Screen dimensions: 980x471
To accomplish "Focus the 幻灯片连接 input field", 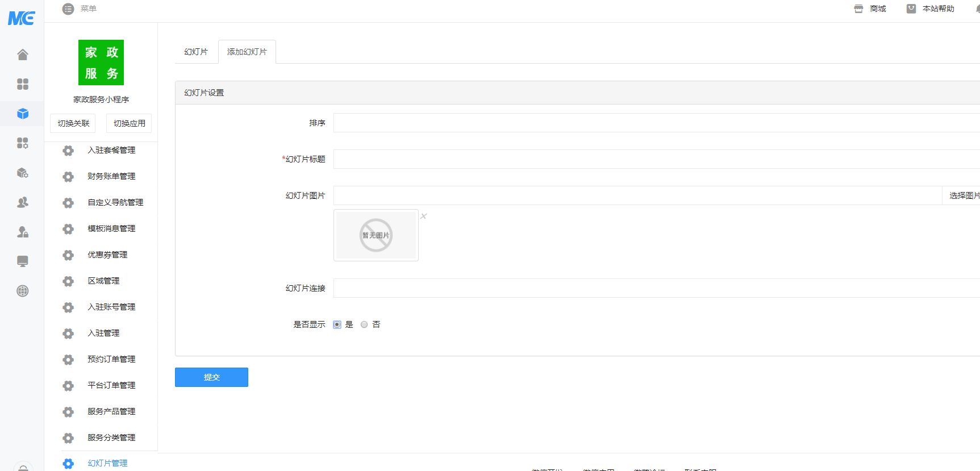I will click(x=657, y=288).
